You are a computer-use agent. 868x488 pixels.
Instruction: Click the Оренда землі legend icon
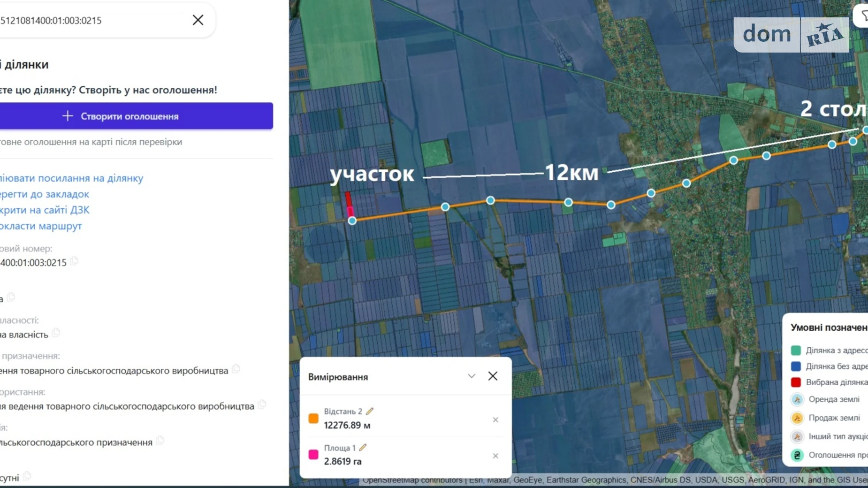pyautogui.click(x=797, y=400)
